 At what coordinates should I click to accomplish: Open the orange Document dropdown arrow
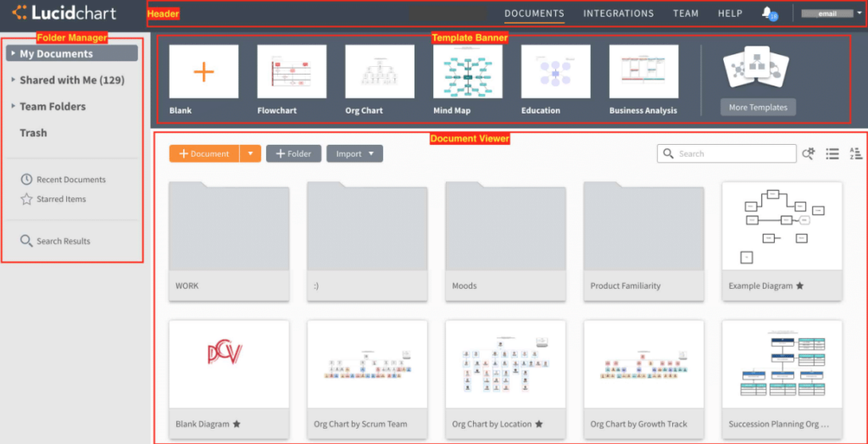250,154
